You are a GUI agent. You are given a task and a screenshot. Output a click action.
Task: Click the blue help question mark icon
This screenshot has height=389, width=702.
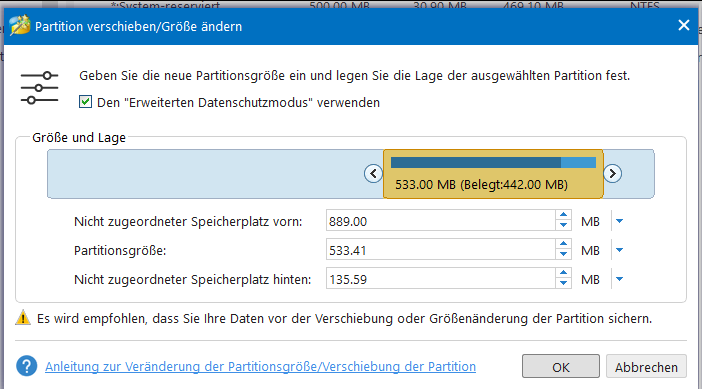(27, 366)
